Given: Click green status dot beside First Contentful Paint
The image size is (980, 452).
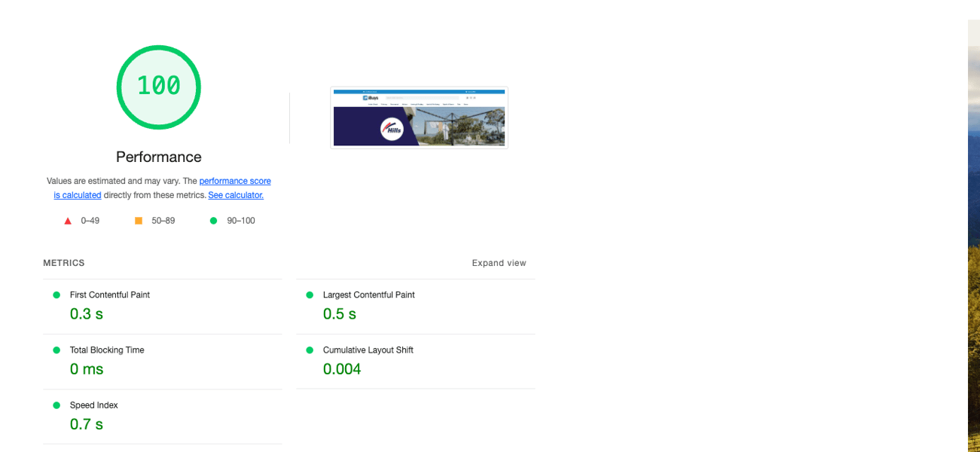Looking at the screenshot, I should coord(56,295).
